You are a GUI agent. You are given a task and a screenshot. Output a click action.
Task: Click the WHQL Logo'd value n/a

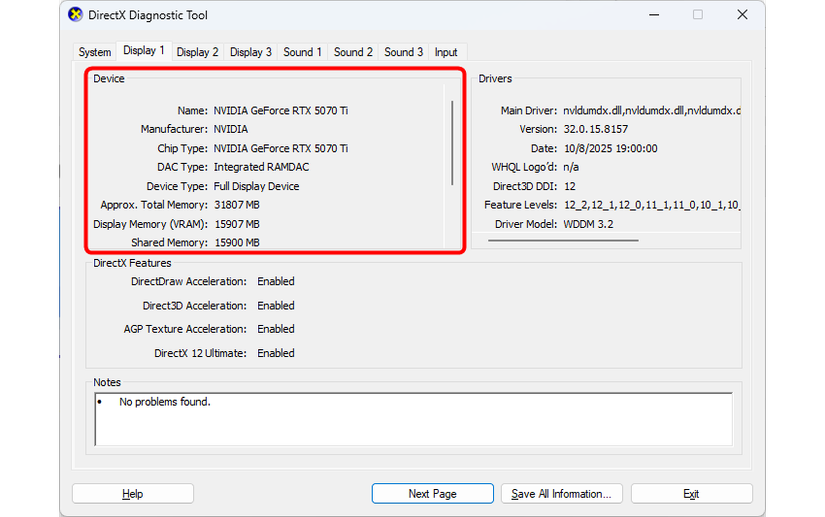571,167
